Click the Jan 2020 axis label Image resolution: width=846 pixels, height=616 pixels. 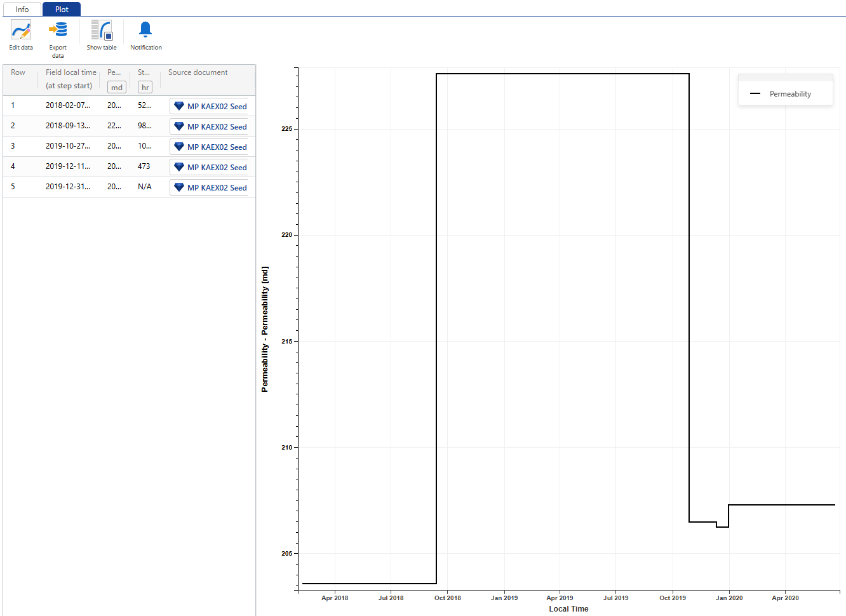pyautogui.click(x=729, y=598)
